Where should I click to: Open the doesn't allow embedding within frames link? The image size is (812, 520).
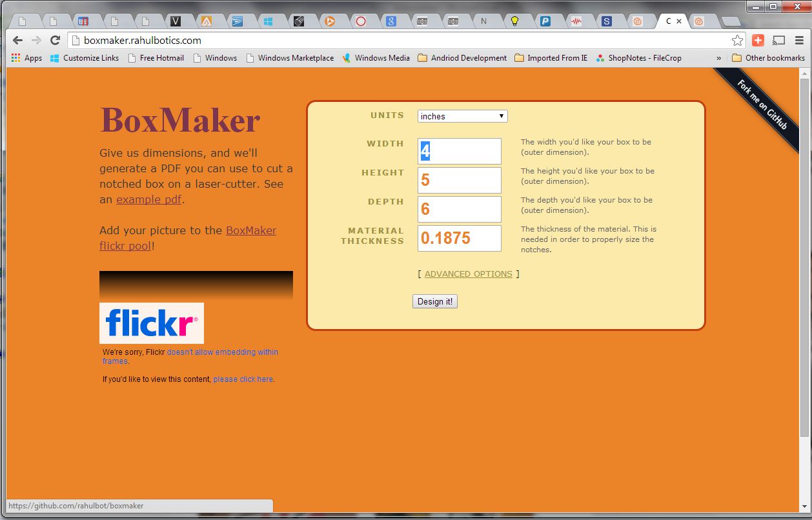[x=190, y=357]
